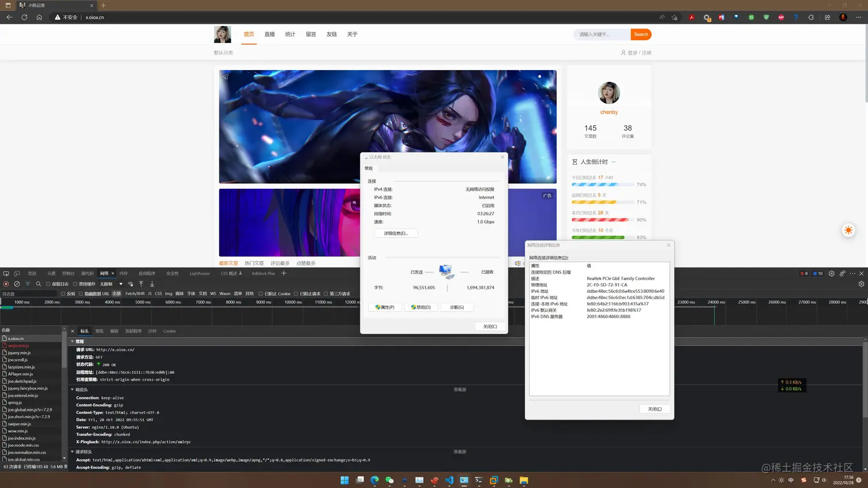Open DevTools settings gear
The width and height of the screenshot is (868, 488).
coord(831,273)
